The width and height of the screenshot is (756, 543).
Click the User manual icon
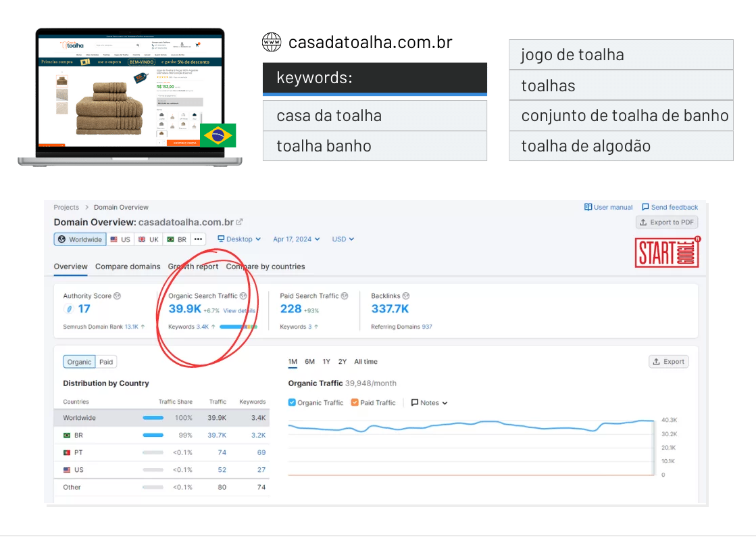[588, 207]
